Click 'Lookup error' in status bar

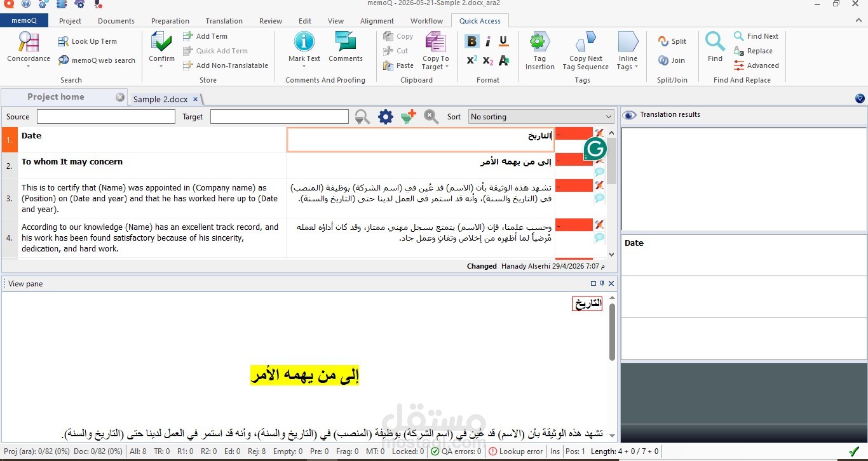pyautogui.click(x=515, y=451)
